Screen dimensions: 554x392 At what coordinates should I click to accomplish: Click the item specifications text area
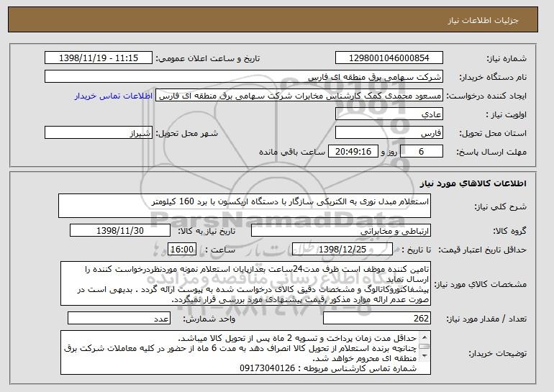[245, 283]
